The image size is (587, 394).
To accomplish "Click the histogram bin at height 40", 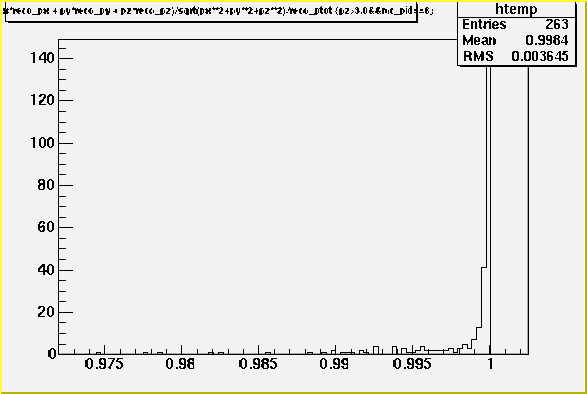I will (484, 310).
